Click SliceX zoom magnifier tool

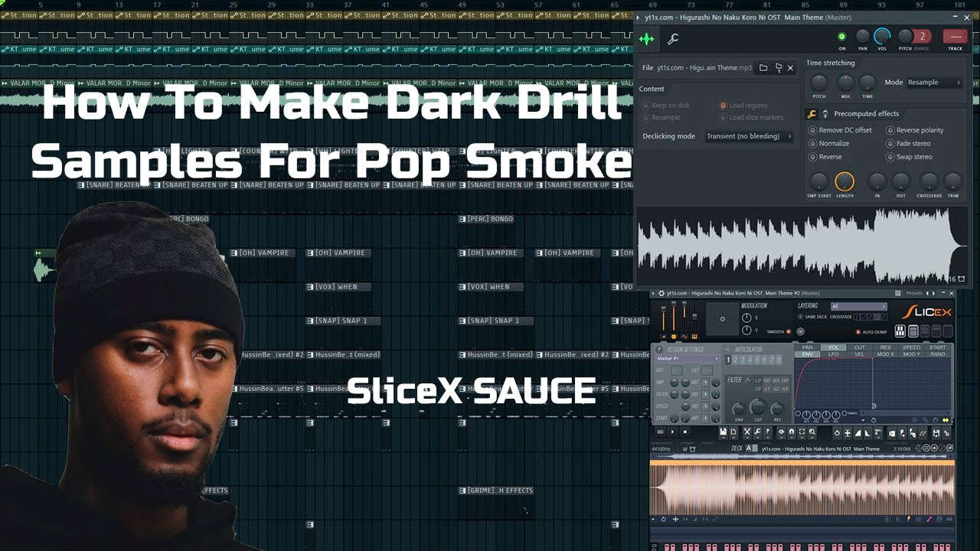812,432
